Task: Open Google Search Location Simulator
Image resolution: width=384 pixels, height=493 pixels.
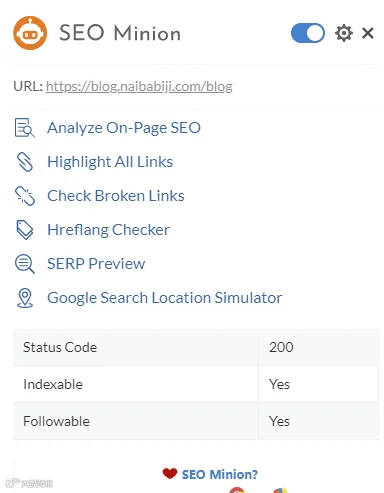Action: pyautogui.click(x=165, y=298)
